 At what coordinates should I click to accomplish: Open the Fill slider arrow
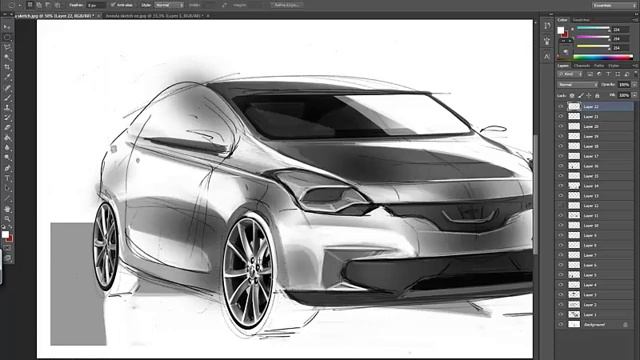634,95
